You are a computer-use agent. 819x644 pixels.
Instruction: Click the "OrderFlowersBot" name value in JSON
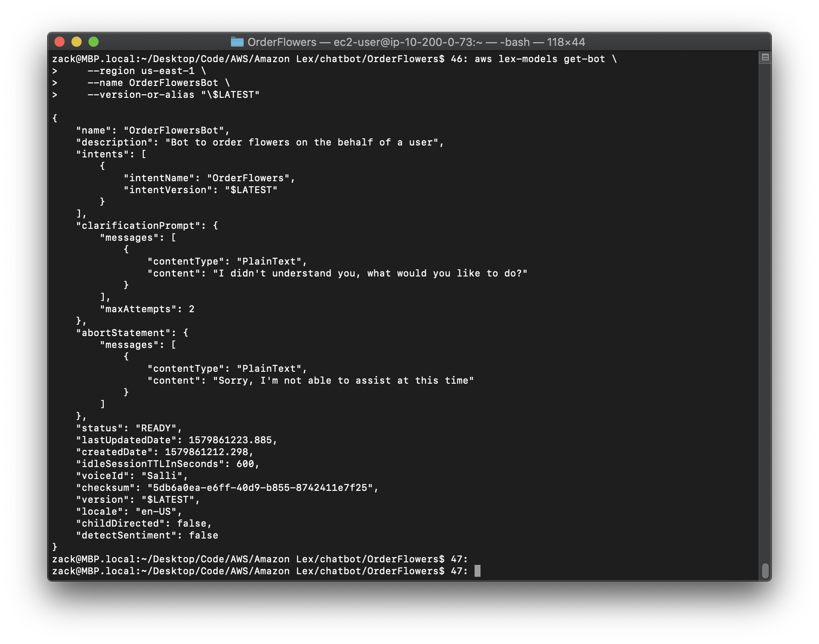coord(174,131)
